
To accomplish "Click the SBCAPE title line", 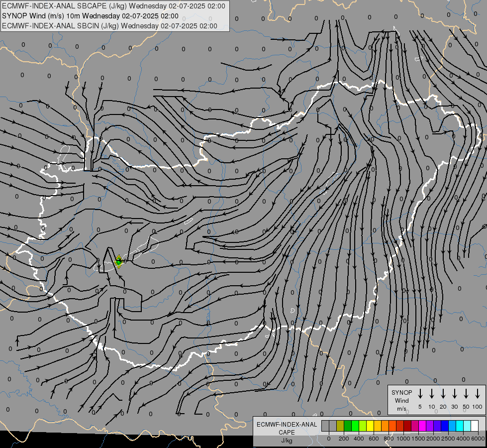I will click(x=113, y=6).
